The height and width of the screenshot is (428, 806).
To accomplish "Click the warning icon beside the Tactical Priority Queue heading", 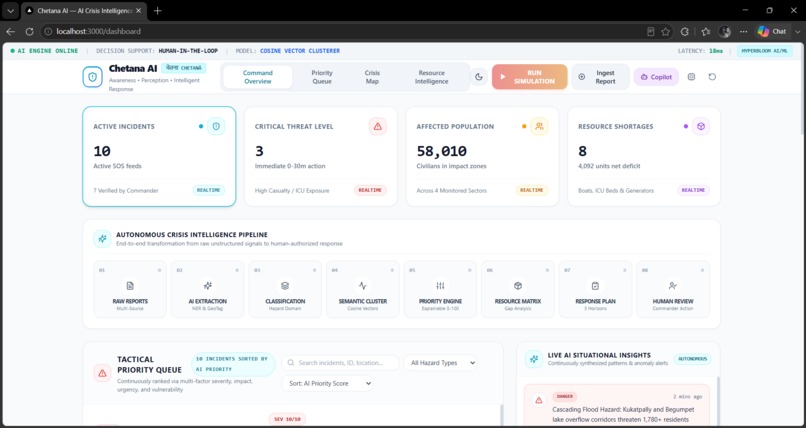I will 102,373.
